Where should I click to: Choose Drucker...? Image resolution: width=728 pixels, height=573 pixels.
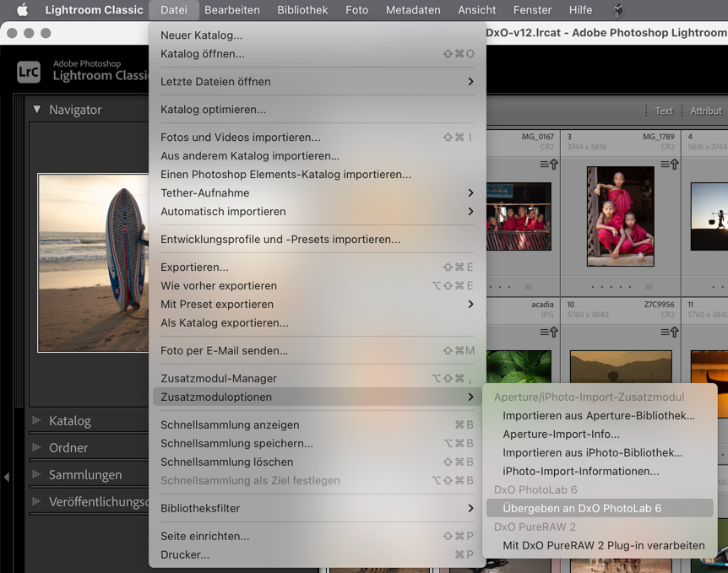tap(317, 555)
